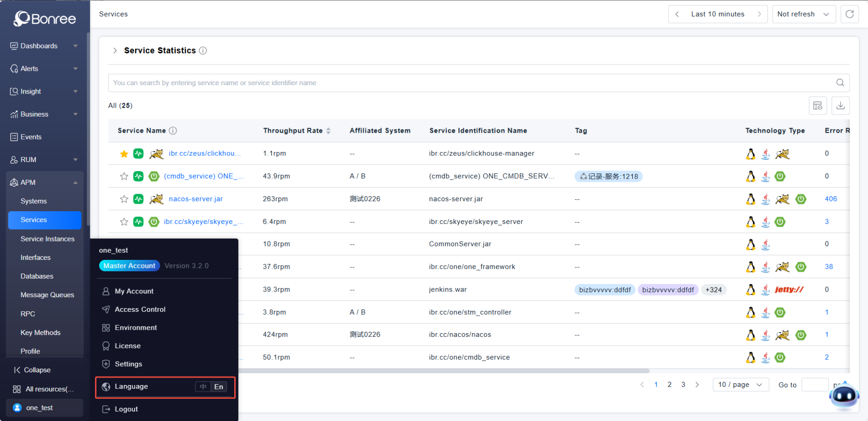Open the Not refresh dropdown

coord(803,14)
